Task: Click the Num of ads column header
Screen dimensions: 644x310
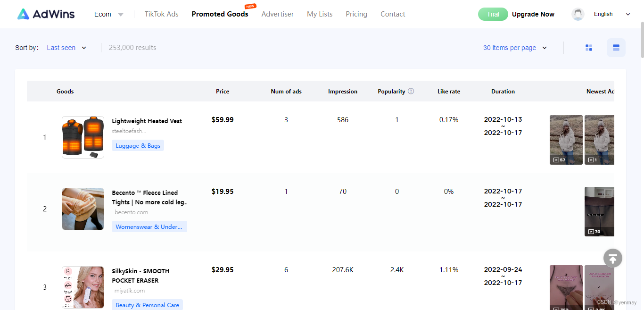Action: (x=286, y=92)
